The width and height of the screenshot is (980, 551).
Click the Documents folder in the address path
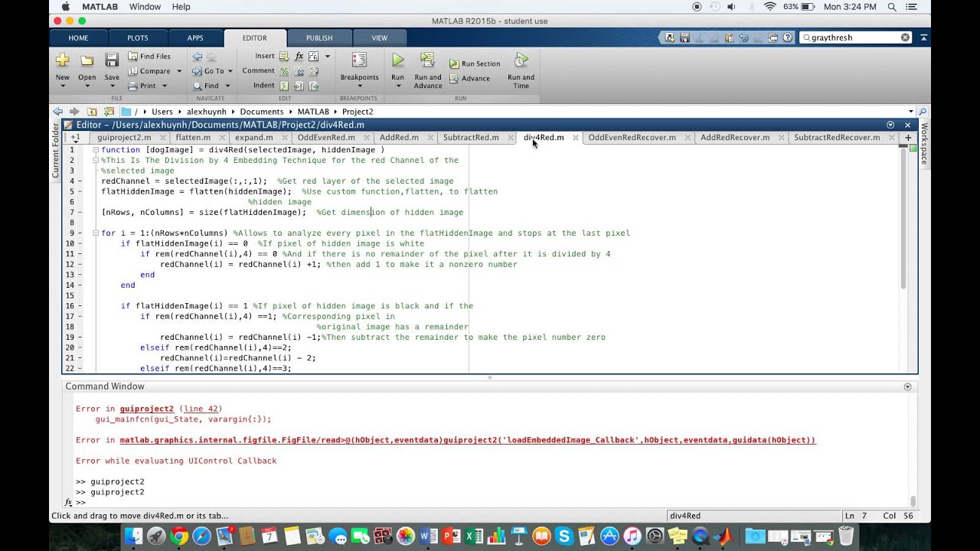click(262, 112)
